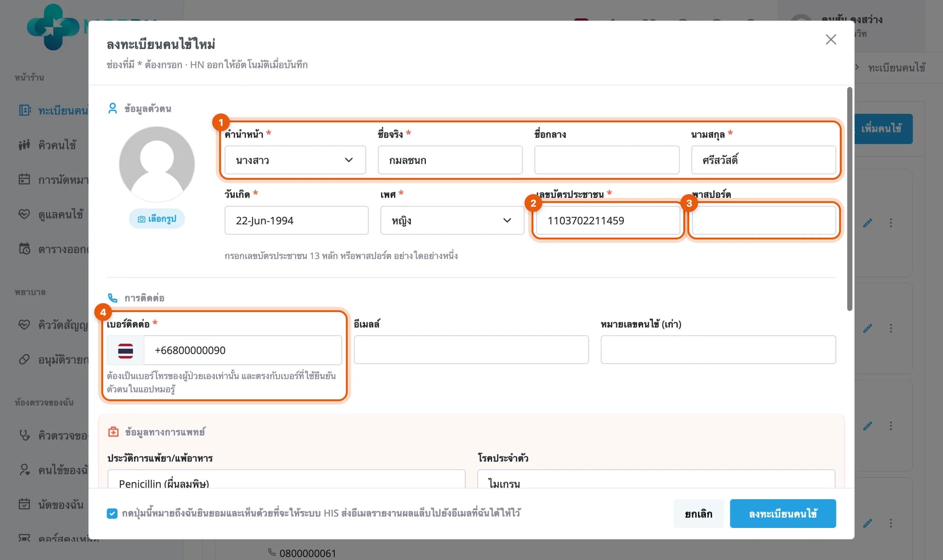The height and width of the screenshot is (560, 943).
Task: Click the คนไข้ของฉัน person icon in sidebar
Action: pos(24,469)
